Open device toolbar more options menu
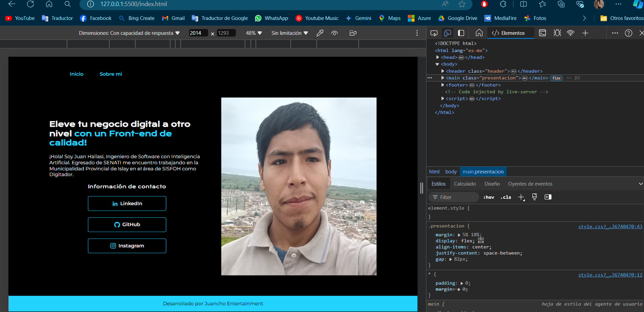Screen dimensions: 644x312 [417, 33]
